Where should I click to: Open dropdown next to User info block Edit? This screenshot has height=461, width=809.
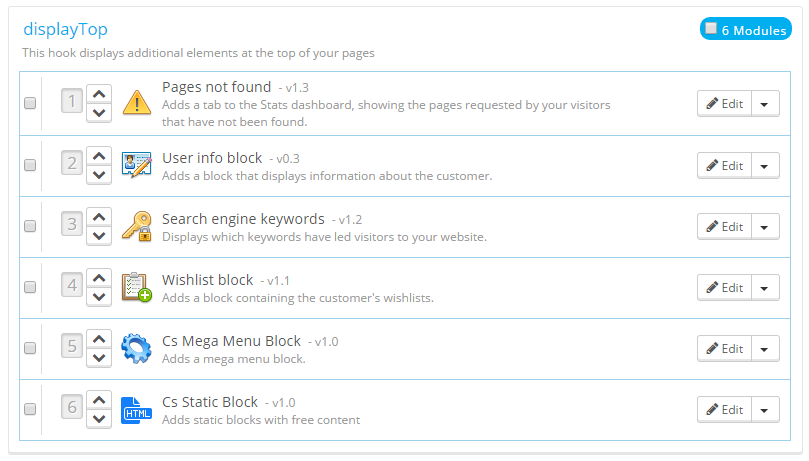765,165
